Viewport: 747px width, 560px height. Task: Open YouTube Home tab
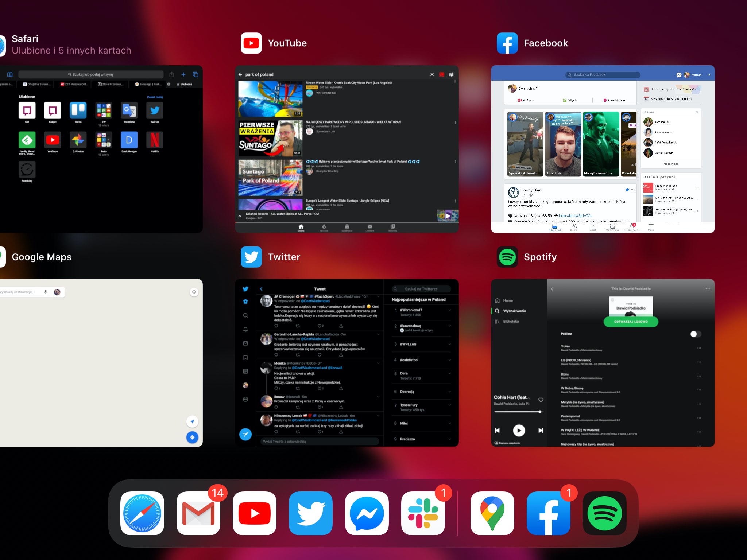(x=301, y=227)
